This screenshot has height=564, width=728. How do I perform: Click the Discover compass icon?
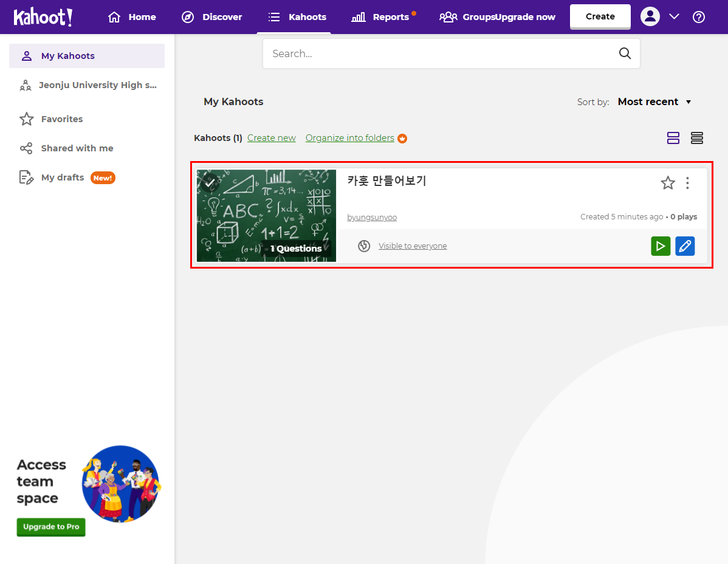pyautogui.click(x=188, y=17)
